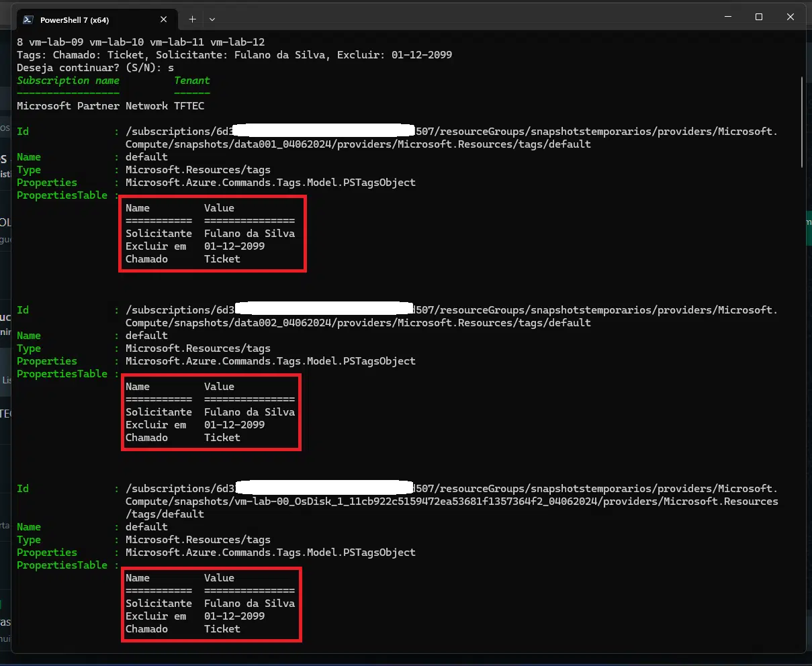Screen dimensions: 812x666
Task: Maximize the terminal window
Action: pos(759,17)
